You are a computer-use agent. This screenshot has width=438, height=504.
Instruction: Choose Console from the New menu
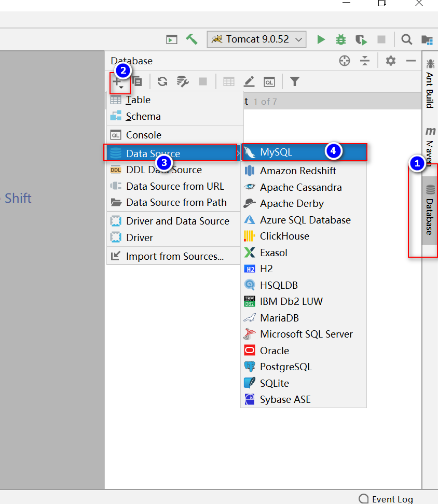click(x=175, y=135)
